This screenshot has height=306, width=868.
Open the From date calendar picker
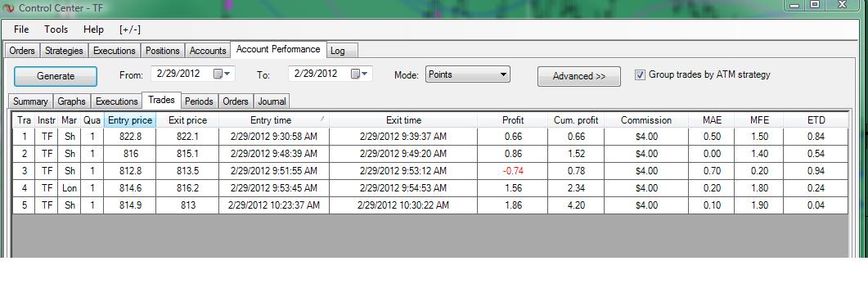pos(218,74)
